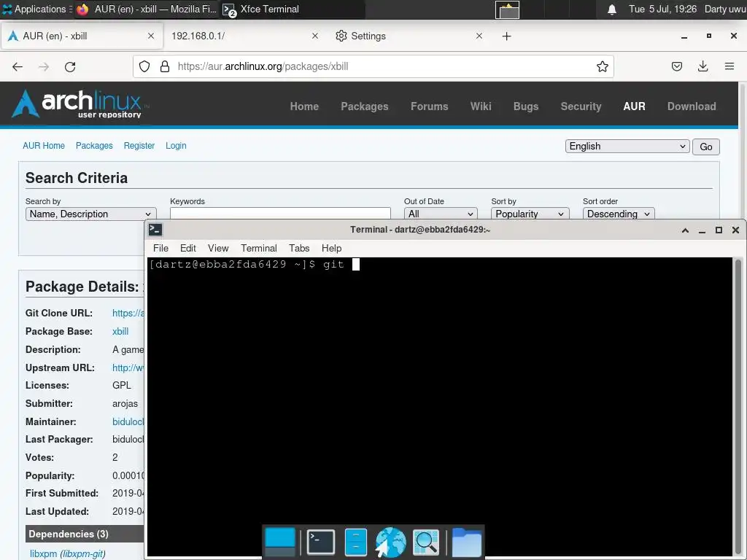Open the Firefox downloads panel
The image size is (747, 560).
pos(703,66)
